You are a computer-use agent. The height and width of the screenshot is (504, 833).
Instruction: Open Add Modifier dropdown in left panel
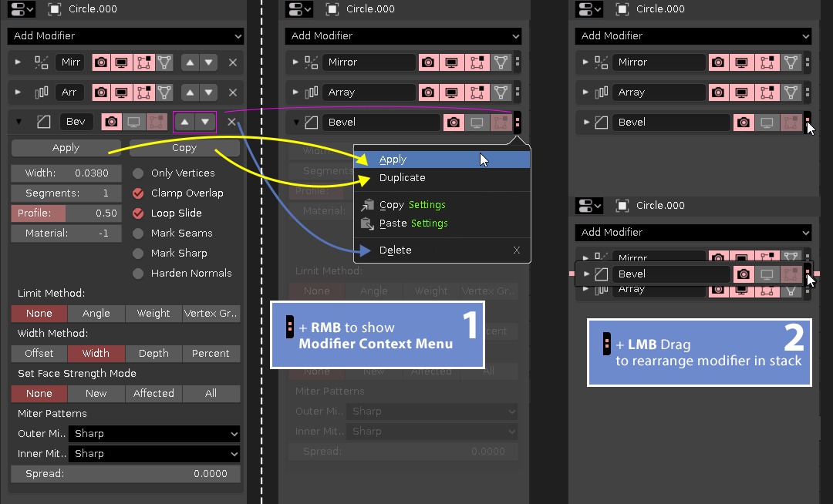(x=126, y=36)
